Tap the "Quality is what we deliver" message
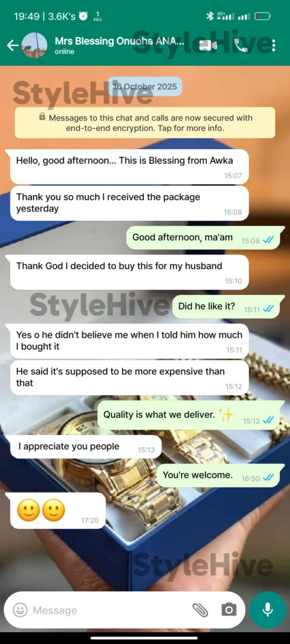 (189, 415)
